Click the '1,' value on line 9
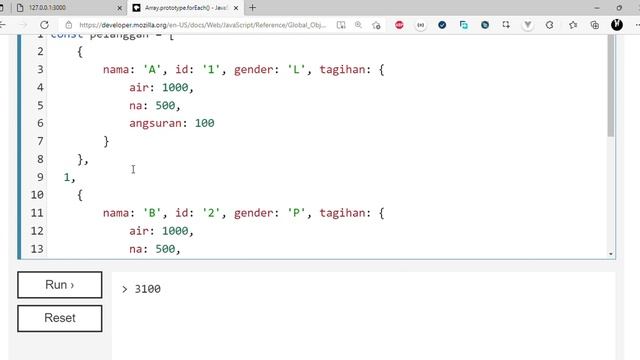Screen dimensions: 640x360 pos(69,177)
